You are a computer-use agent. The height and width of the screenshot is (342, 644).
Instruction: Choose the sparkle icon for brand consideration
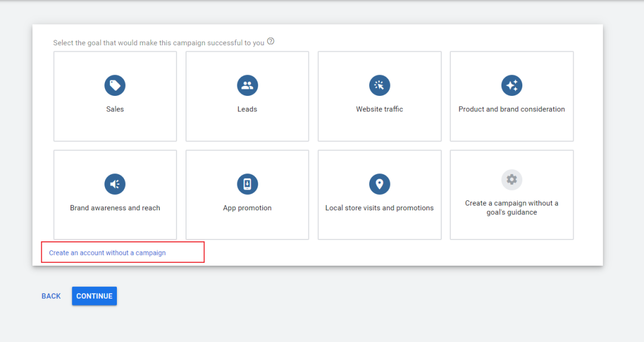point(512,85)
